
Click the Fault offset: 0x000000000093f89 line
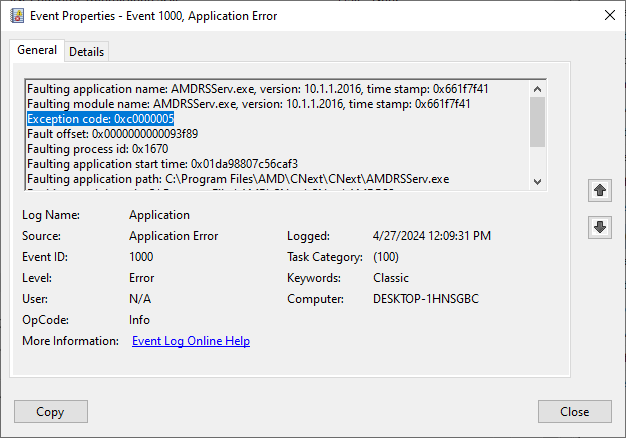pos(113,134)
